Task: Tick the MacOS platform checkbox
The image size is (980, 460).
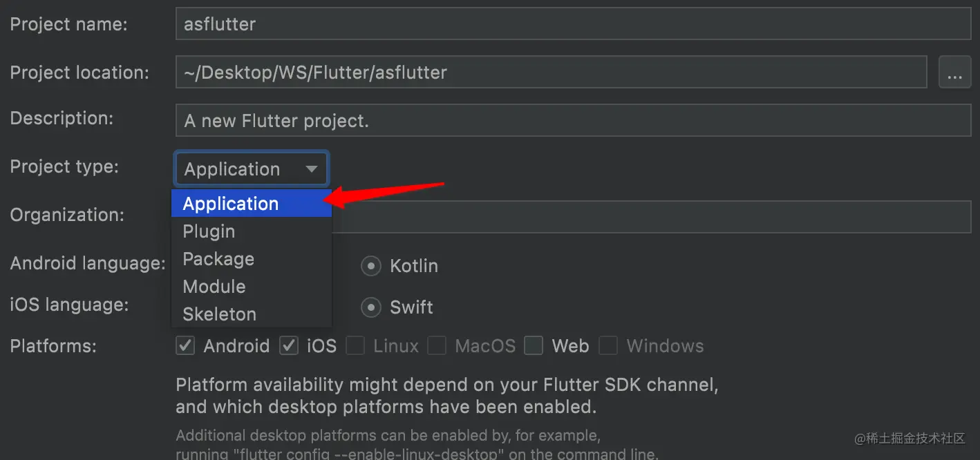Action: click(x=437, y=346)
